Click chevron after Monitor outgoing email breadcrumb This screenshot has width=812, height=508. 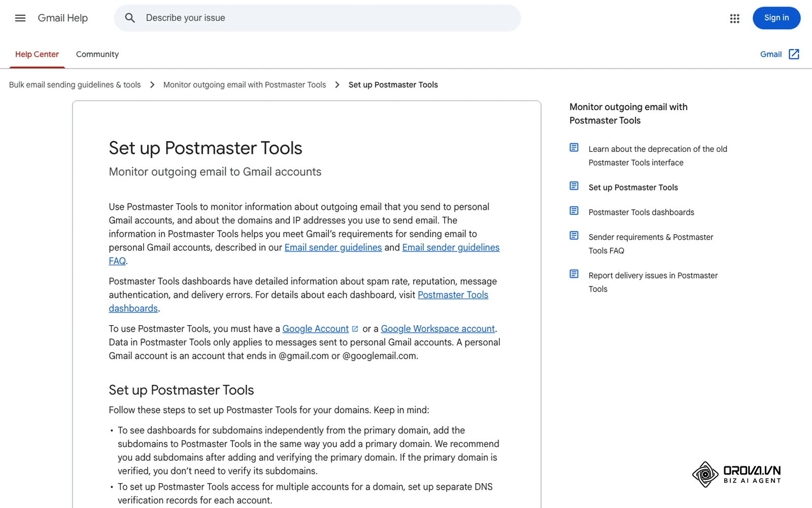337,85
